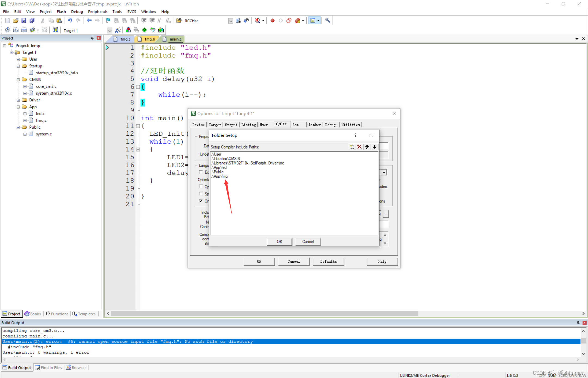Delete selected include path with red X icon
The image size is (588, 378).
click(359, 147)
